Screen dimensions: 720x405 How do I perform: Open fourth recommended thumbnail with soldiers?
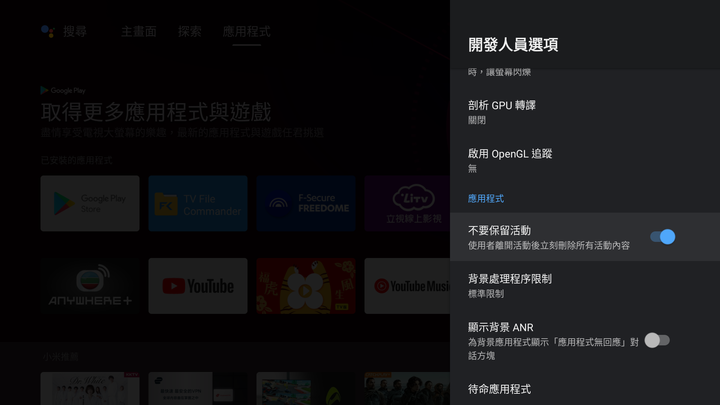tap(407, 388)
